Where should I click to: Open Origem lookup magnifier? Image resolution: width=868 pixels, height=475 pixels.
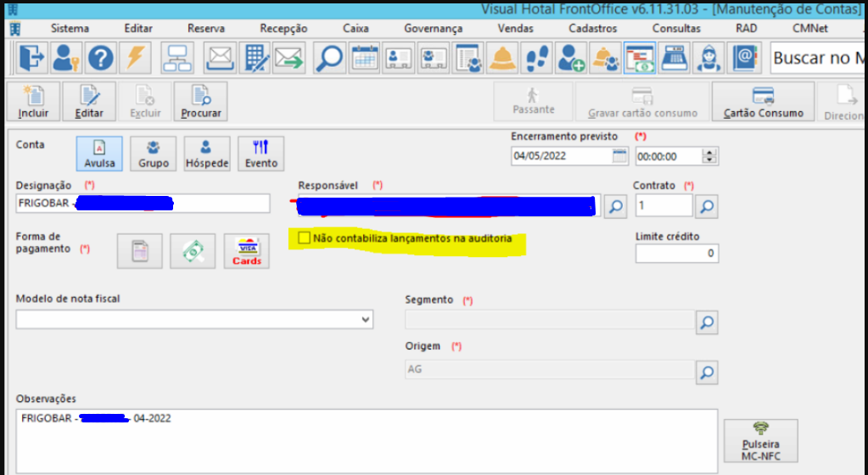[x=706, y=372]
